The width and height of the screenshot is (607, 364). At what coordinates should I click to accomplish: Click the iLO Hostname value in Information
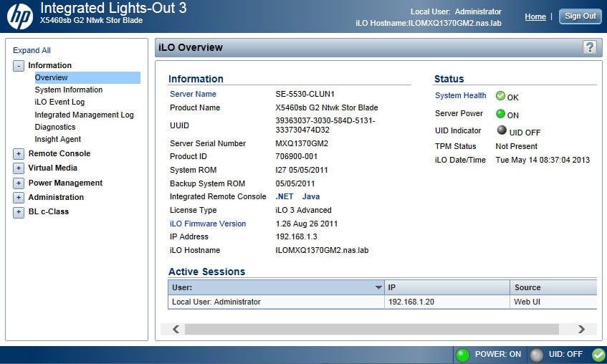[x=322, y=250]
